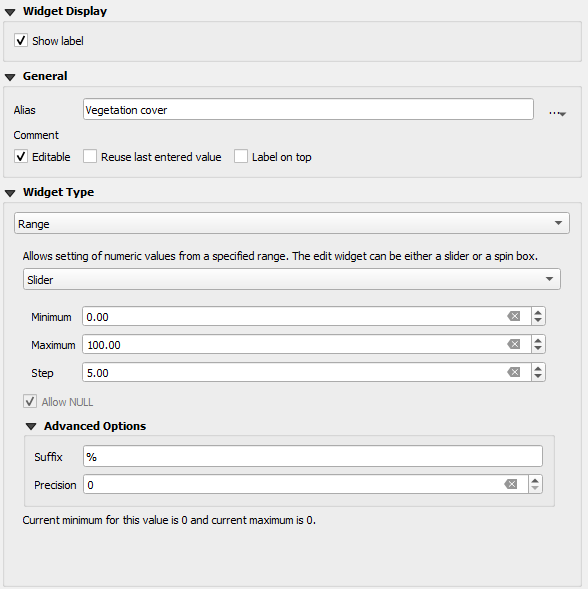588x589 pixels.
Task: Collapse the Advanced Options section
Action: click(31, 426)
